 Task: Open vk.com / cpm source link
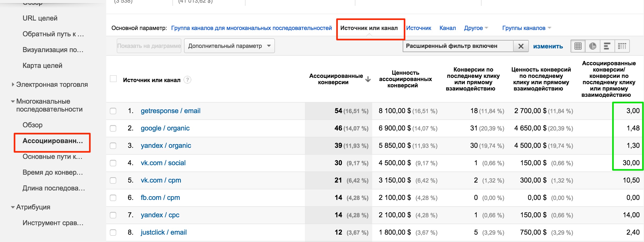click(161, 180)
